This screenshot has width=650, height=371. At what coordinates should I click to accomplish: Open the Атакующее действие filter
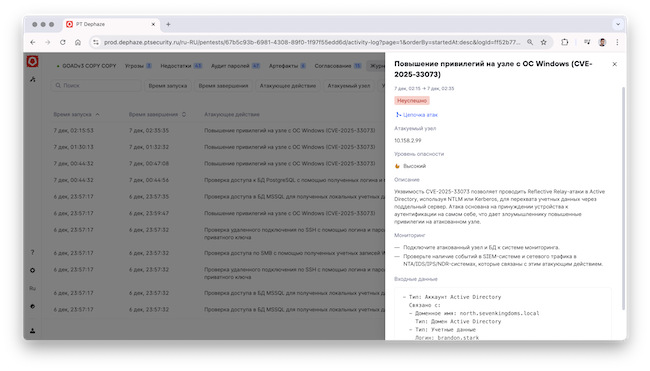pyautogui.click(x=288, y=86)
